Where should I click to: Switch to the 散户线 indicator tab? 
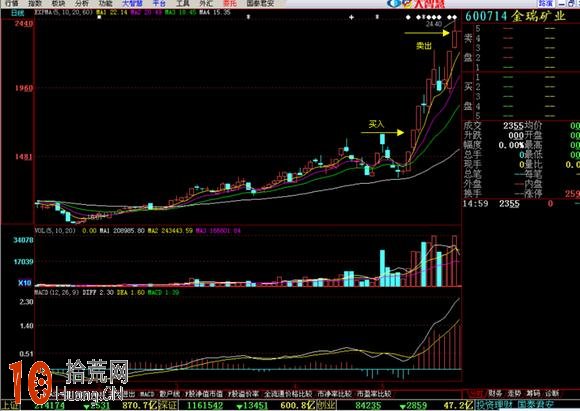pyautogui.click(x=169, y=394)
